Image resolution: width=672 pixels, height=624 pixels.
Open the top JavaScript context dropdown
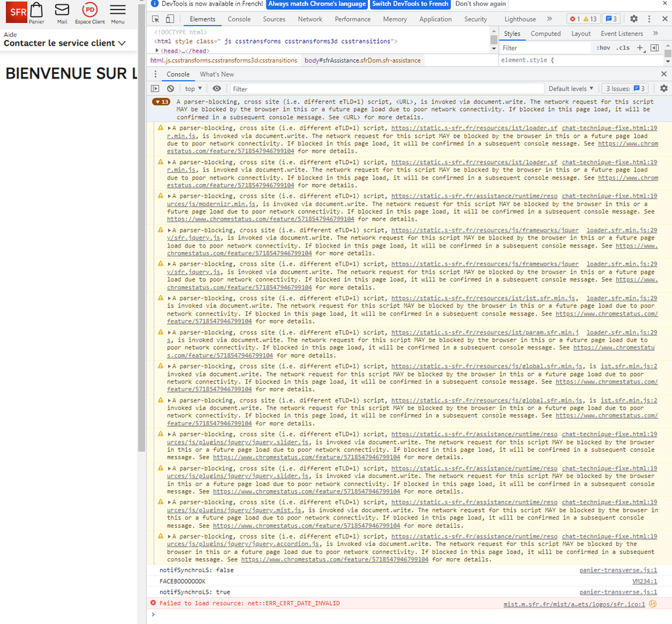(194, 89)
